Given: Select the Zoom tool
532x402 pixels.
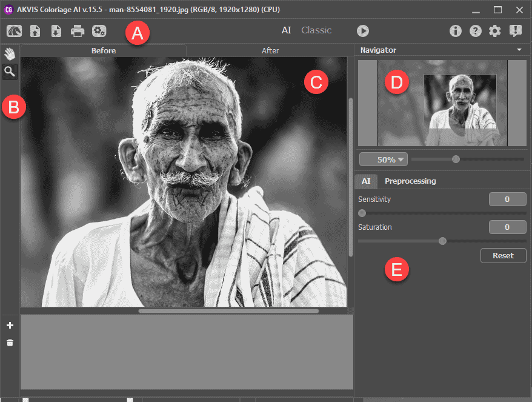Looking at the screenshot, I should [x=10, y=72].
